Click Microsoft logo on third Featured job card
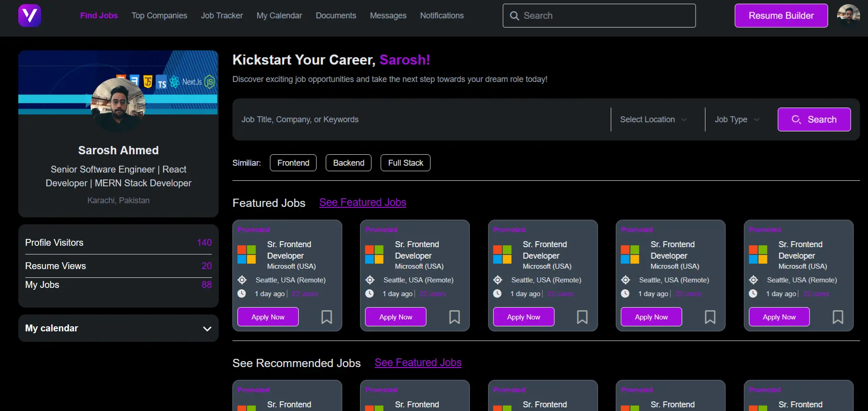868x411 pixels. coord(502,254)
